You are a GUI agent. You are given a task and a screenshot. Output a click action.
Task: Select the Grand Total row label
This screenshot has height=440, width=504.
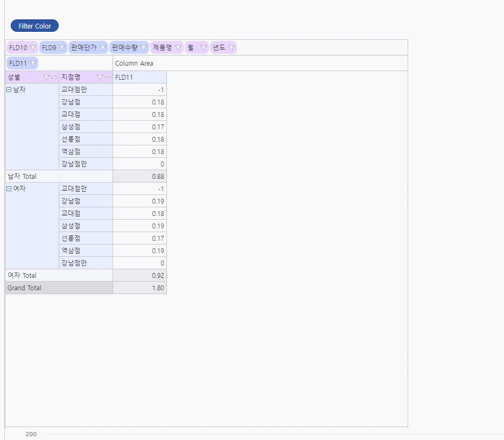tap(59, 288)
